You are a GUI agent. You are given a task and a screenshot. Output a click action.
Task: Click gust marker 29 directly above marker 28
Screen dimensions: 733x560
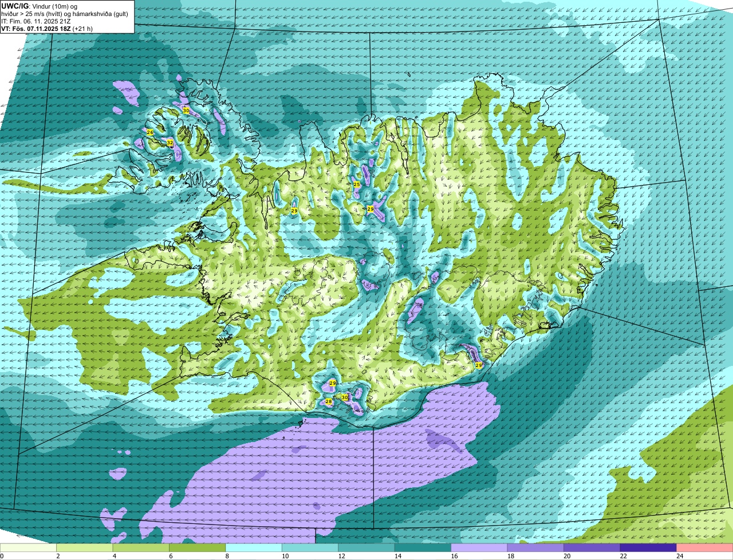pyautogui.click(x=333, y=382)
